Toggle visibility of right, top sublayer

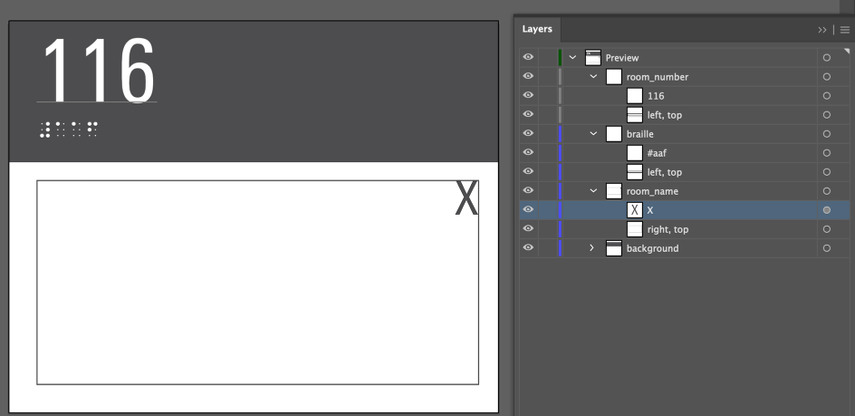pos(528,229)
